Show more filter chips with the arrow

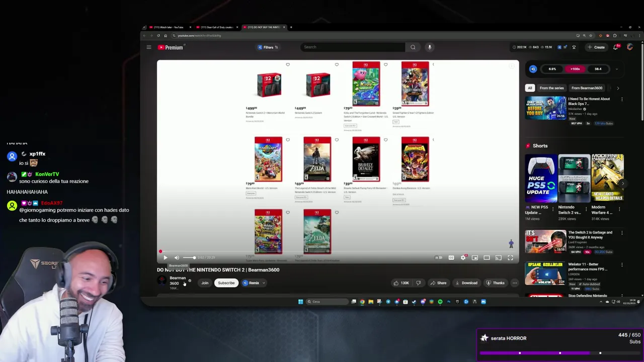tap(618, 88)
